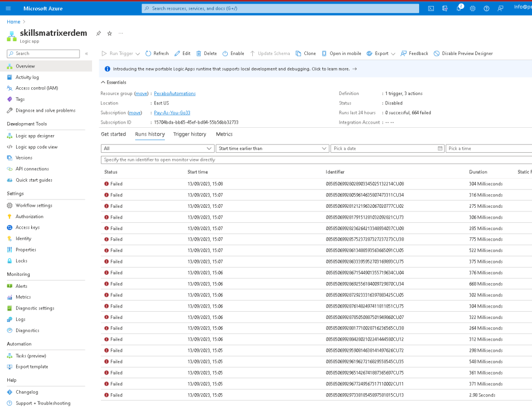Click the run identifier input field

316,159
